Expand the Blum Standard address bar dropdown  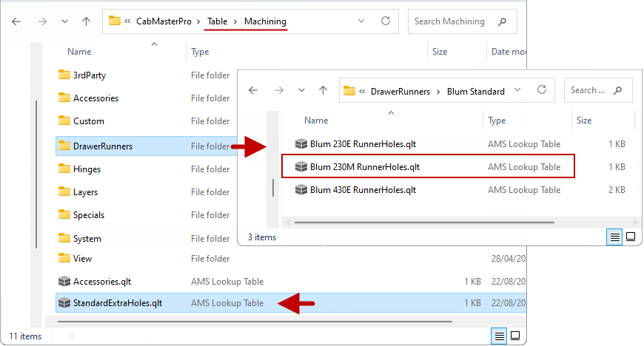click(x=517, y=90)
